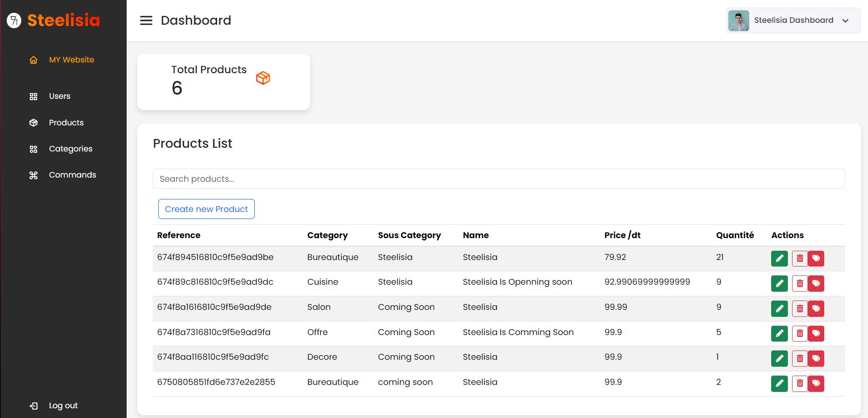868x418 pixels.
Task: Click tag icon on last row 675080585
Action: point(816,384)
